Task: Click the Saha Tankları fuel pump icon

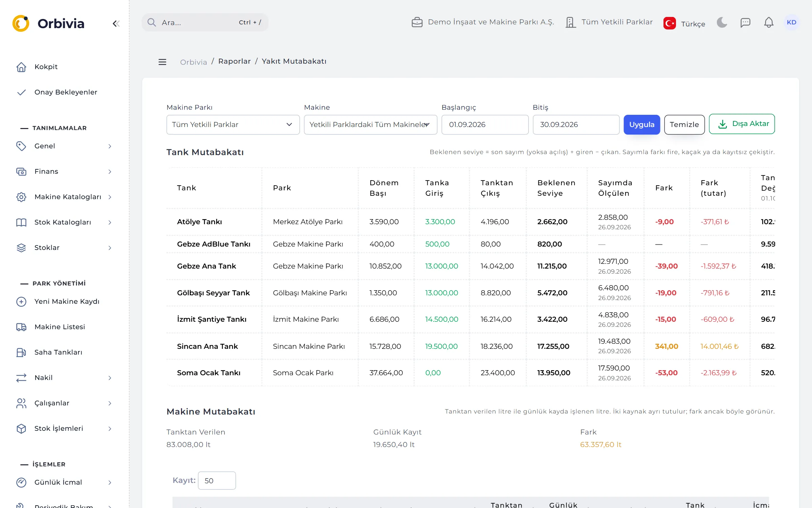Action: tap(21, 352)
